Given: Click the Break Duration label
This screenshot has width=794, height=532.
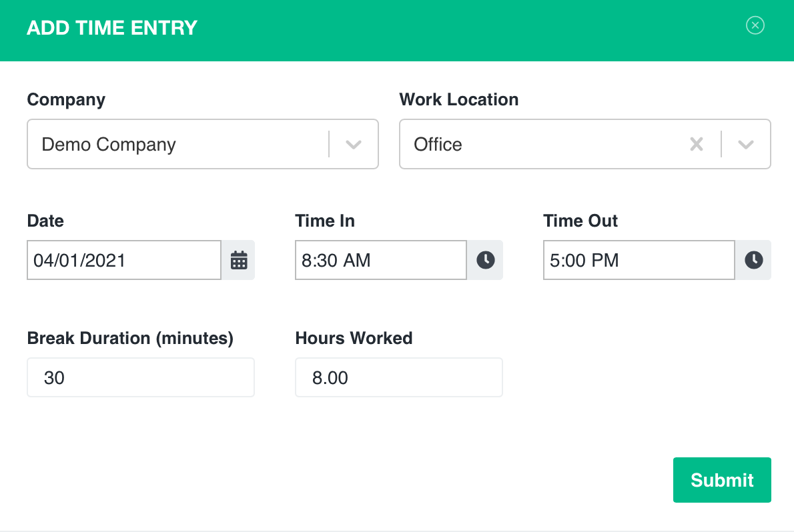Looking at the screenshot, I should (x=129, y=338).
